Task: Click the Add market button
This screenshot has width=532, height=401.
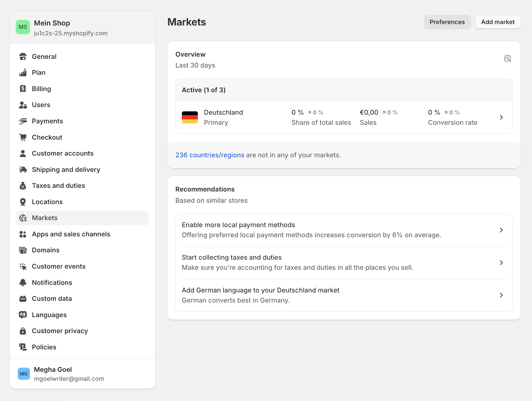Action: (x=498, y=22)
